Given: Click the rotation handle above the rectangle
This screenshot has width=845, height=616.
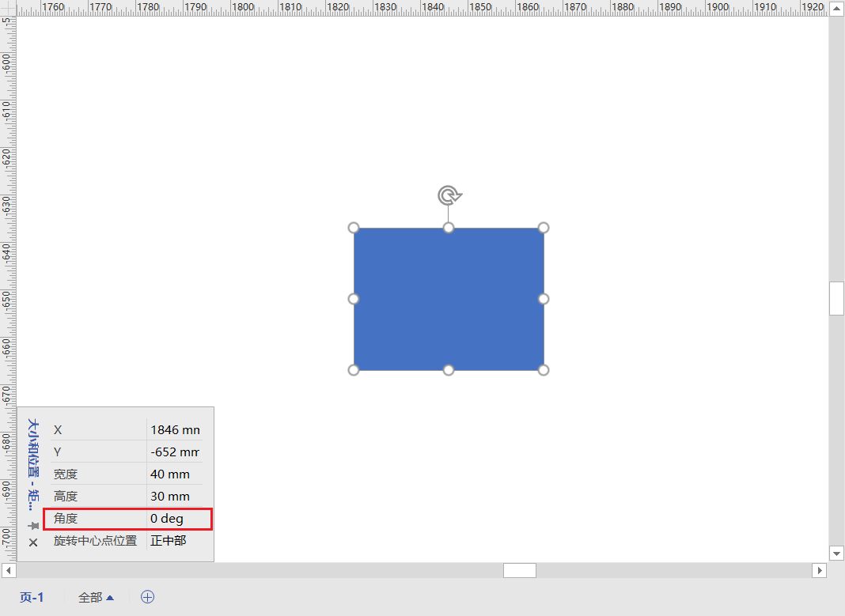Looking at the screenshot, I should point(449,195).
